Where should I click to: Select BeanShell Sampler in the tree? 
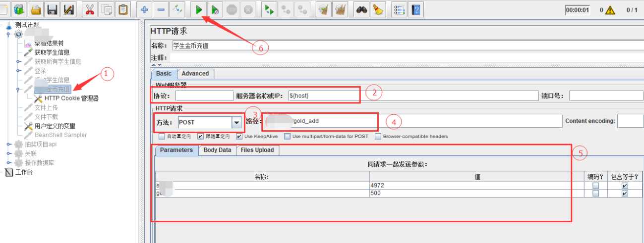coord(60,135)
